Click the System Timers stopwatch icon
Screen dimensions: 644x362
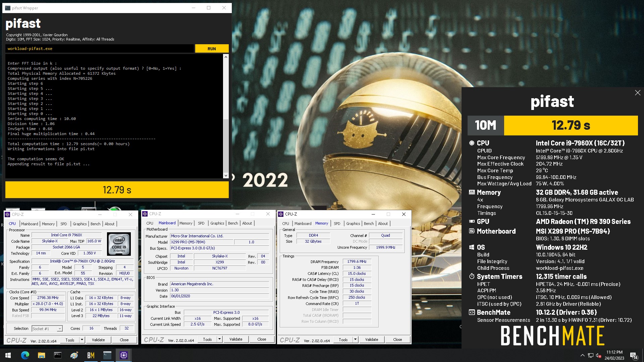(472, 277)
